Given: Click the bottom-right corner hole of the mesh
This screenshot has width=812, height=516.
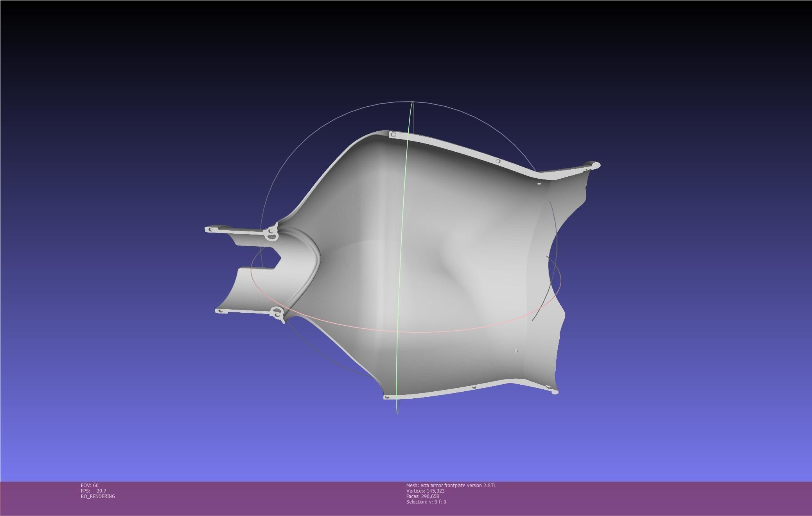Looking at the screenshot, I should coord(549,387).
